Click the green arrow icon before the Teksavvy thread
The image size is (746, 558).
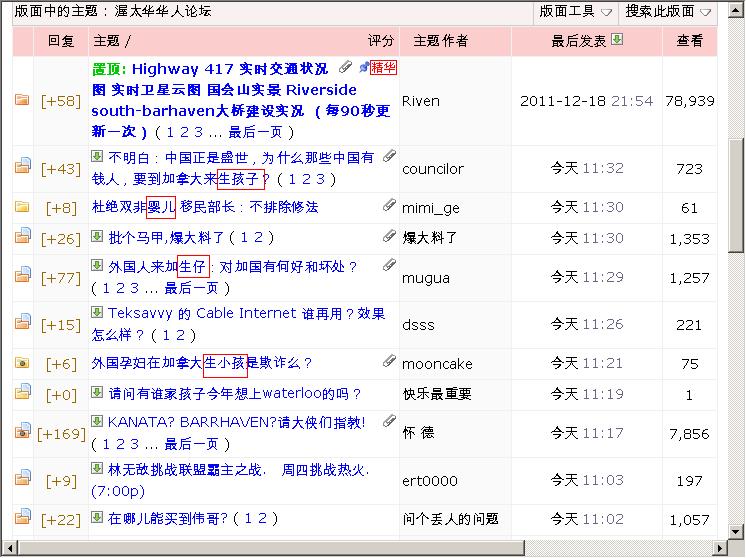[x=97, y=313]
